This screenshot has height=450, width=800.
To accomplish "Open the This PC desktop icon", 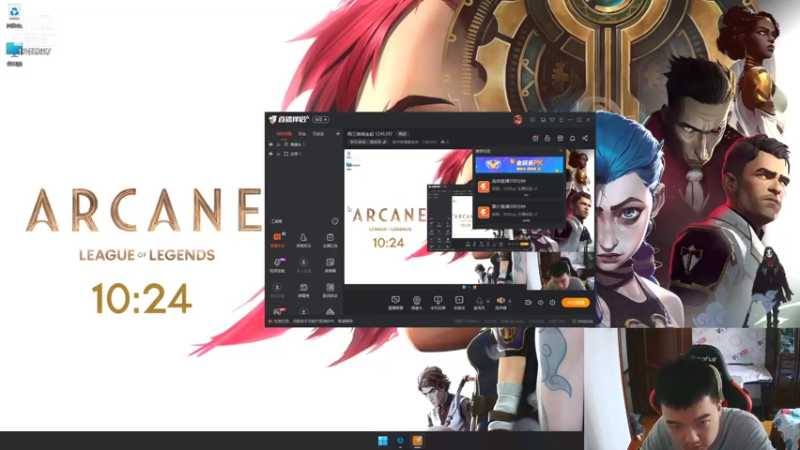I will click(14, 54).
